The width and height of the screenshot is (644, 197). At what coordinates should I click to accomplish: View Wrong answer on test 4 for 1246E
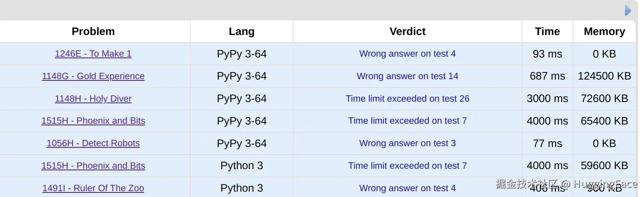pyautogui.click(x=407, y=54)
